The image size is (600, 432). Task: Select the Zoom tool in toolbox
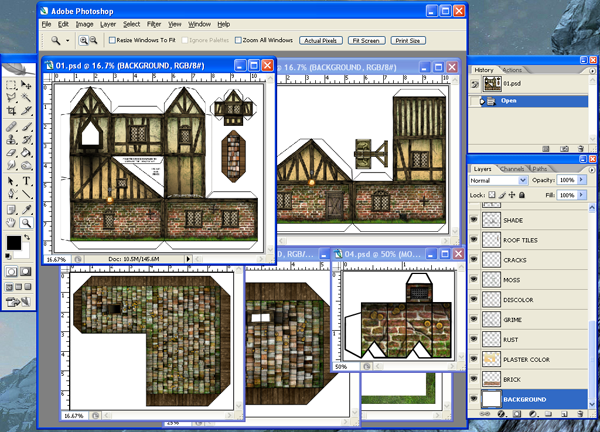(x=26, y=223)
